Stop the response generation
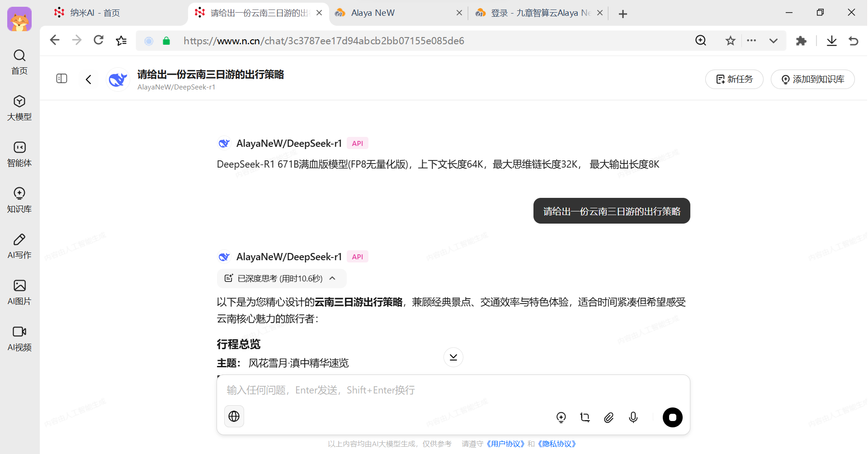The image size is (868, 454). (x=672, y=417)
